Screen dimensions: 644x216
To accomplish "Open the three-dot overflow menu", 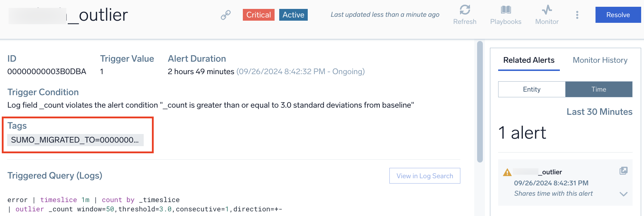I will click(577, 15).
